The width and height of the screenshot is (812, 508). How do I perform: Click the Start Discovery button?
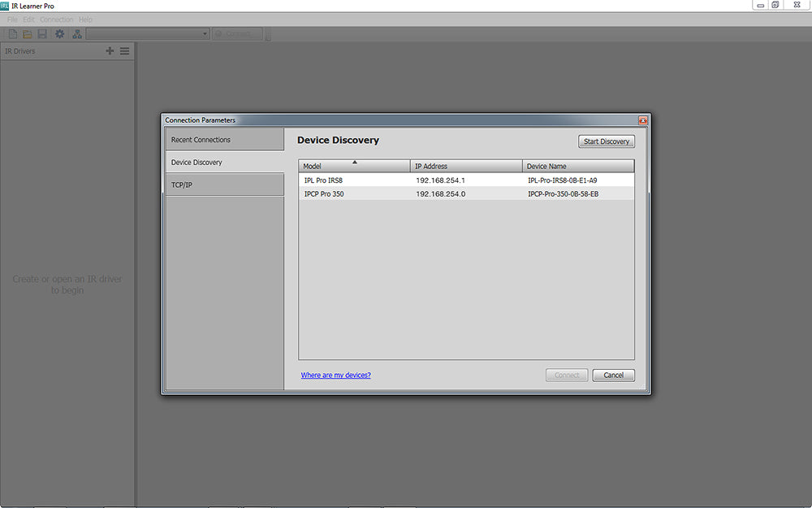[x=607, y=141]
